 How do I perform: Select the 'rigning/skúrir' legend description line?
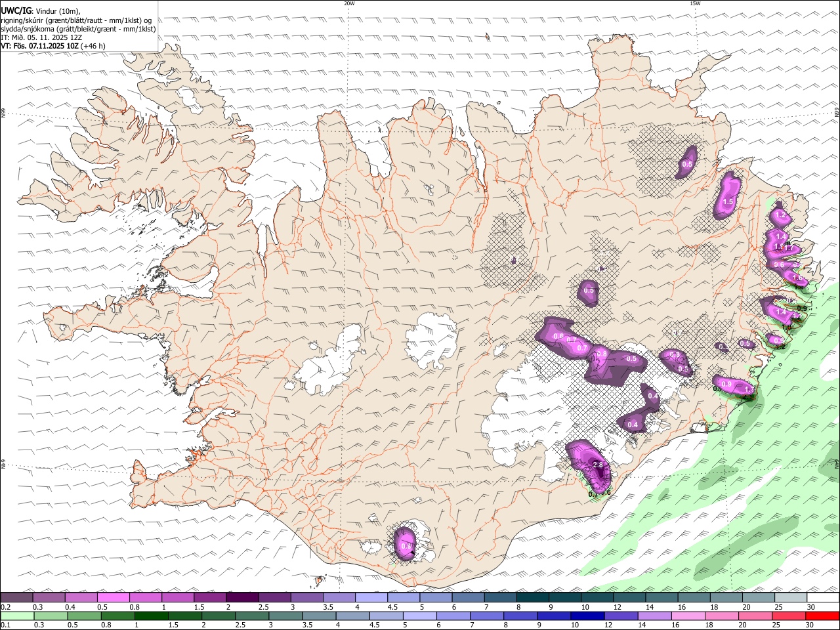[x=76, y=20]
